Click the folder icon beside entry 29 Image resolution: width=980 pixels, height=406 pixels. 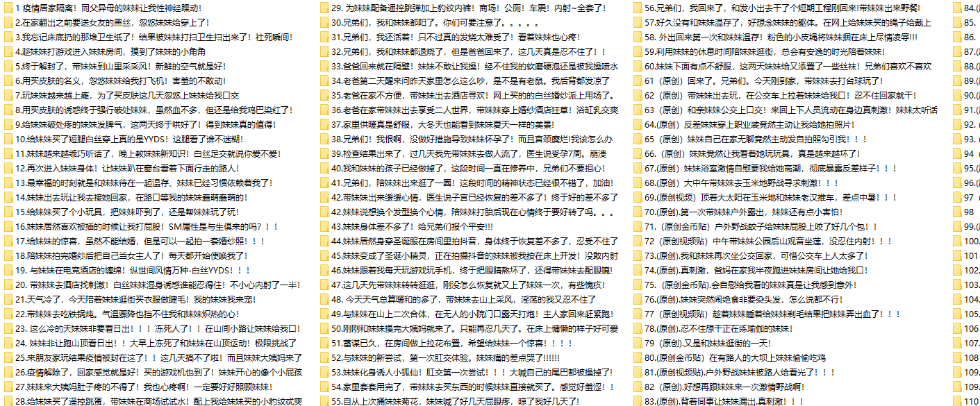click(x=324, y=8)
